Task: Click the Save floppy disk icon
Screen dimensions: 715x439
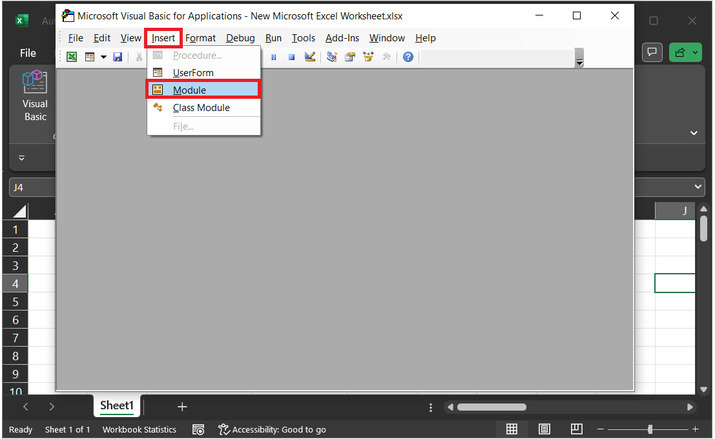Action: pos(118,57)
